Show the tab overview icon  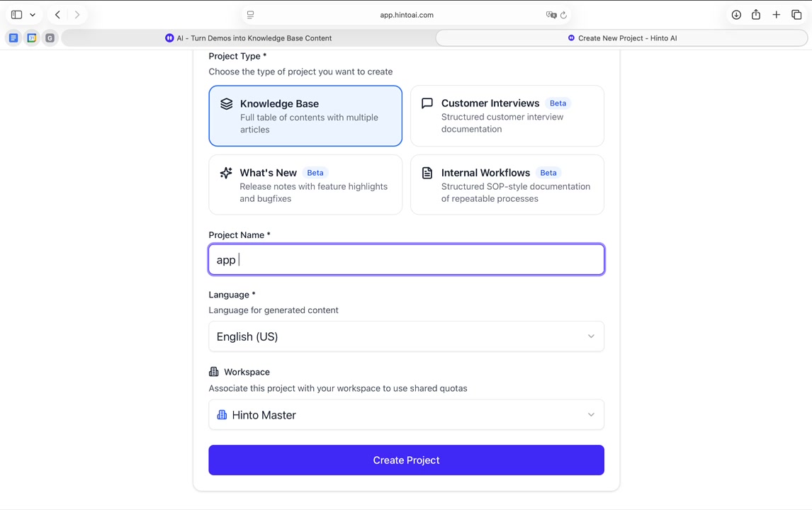click(x=796, y=15)
